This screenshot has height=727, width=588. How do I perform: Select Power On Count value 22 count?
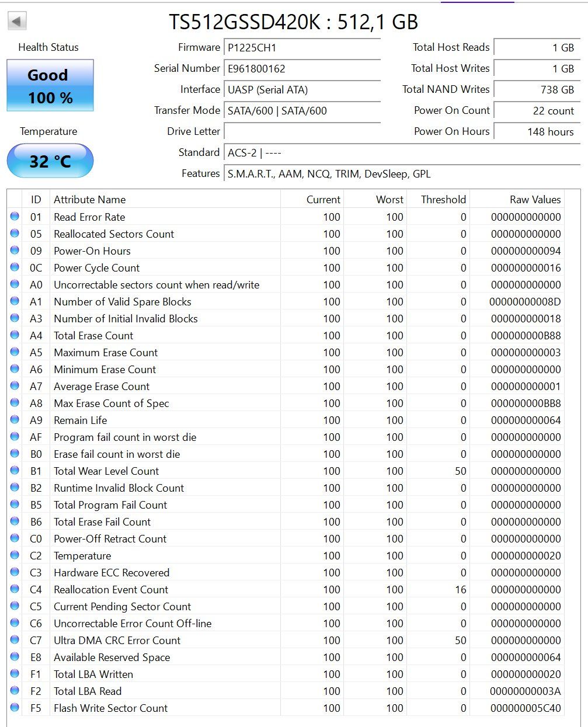point(537,110)
